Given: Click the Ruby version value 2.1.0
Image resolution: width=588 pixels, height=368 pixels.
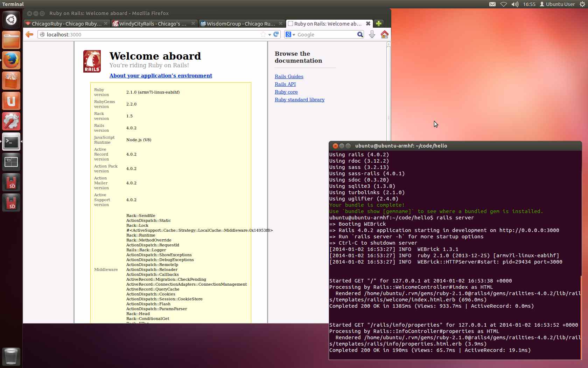Looking at the screenshot, I should 153,92.
